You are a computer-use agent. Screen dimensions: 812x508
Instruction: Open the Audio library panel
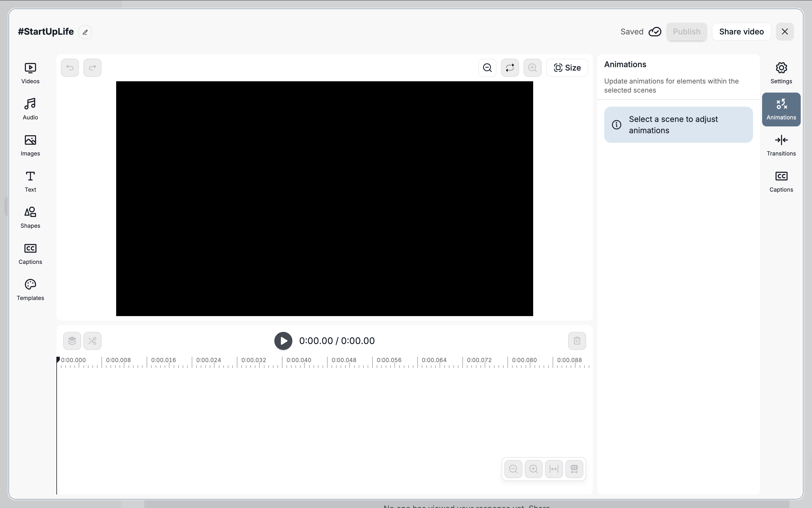tap(30, 109)
